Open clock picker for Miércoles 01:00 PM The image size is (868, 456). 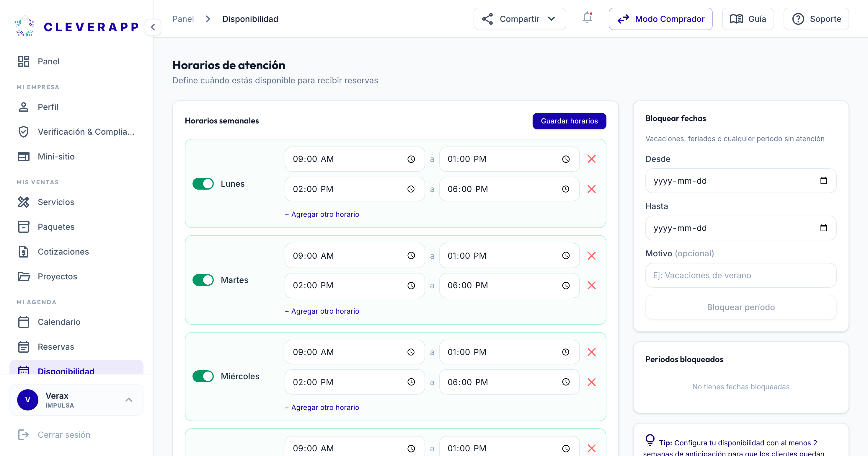[x=566, y=352]
